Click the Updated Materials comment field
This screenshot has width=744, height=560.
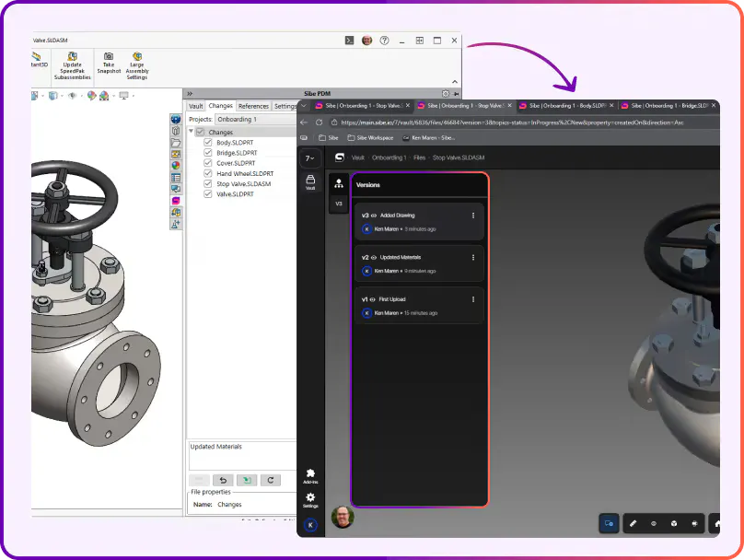pos(243,456)
